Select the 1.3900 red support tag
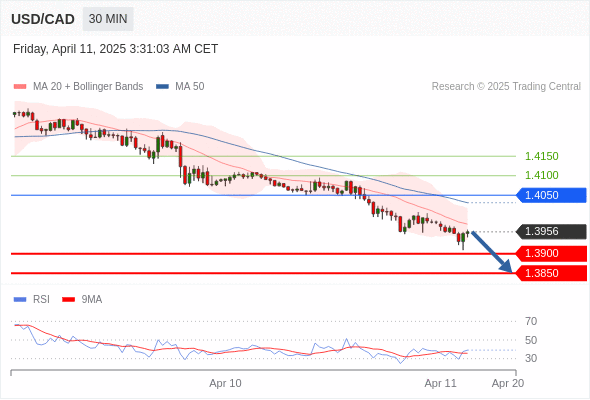The width and height of the screenshot is (590, 400). click(552, 254)
